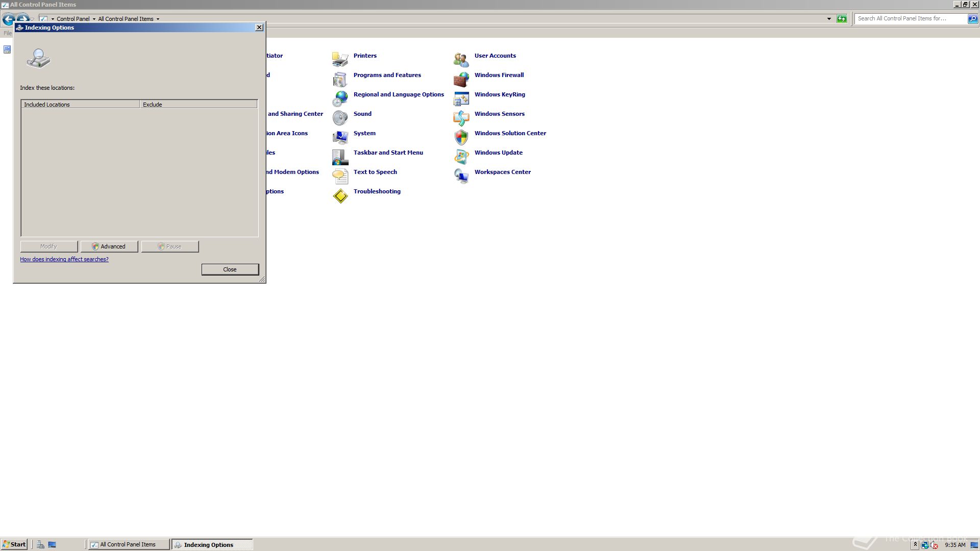This screenshot has height=551, width=980.
Task: Open 'How does indexing affect searches?' link
Action: point(64,259)
